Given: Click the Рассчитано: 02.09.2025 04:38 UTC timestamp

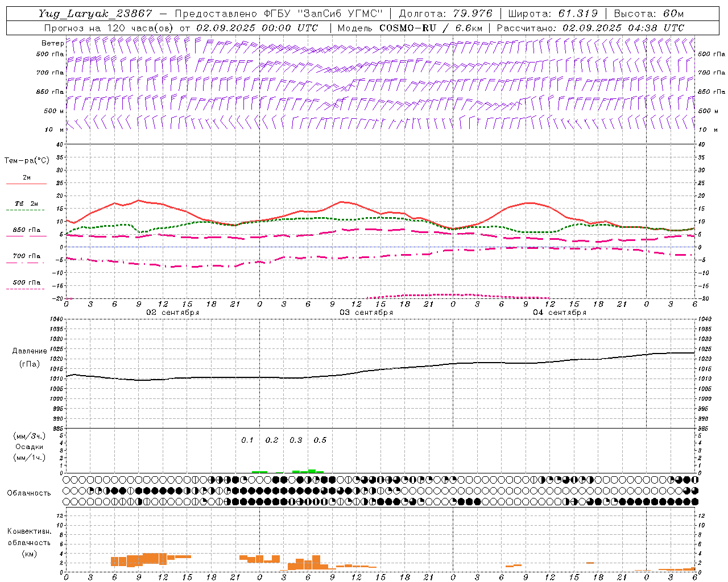Looking at the screenshot, I should click(x=590, y=28).
